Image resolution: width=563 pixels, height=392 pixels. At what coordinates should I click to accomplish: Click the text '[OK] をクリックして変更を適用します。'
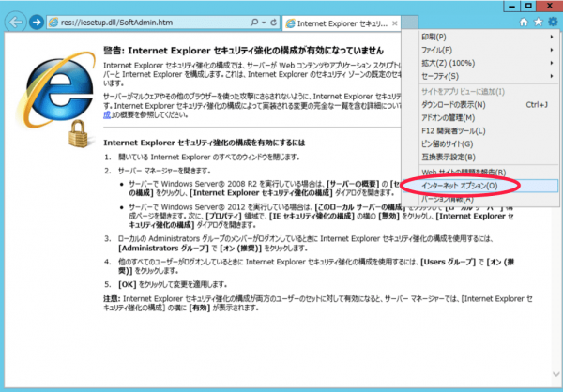coord(173,285)
